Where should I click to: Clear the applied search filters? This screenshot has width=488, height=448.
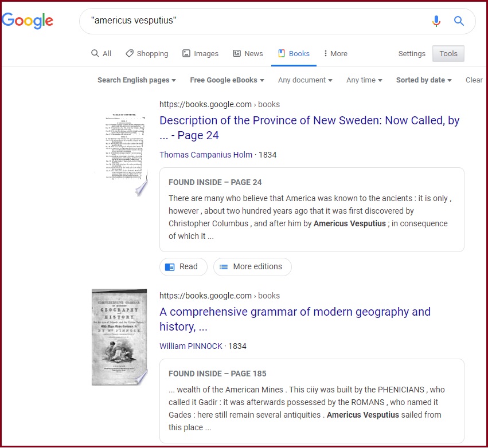[x=474, y=80]
